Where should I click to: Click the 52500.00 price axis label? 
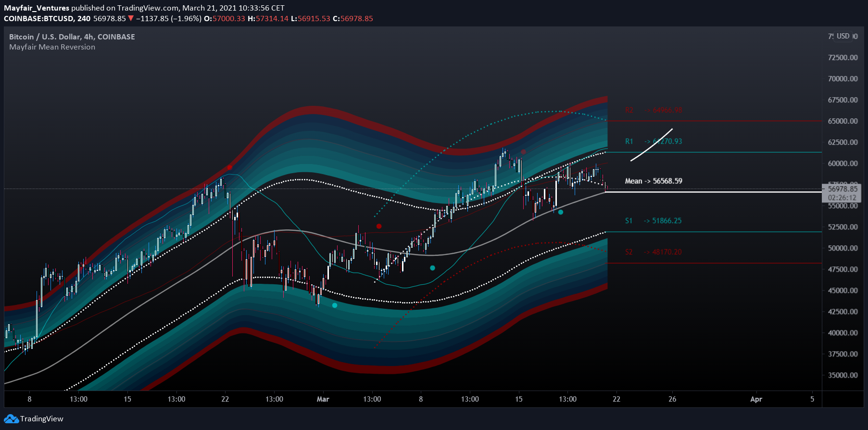click(843, 227)
